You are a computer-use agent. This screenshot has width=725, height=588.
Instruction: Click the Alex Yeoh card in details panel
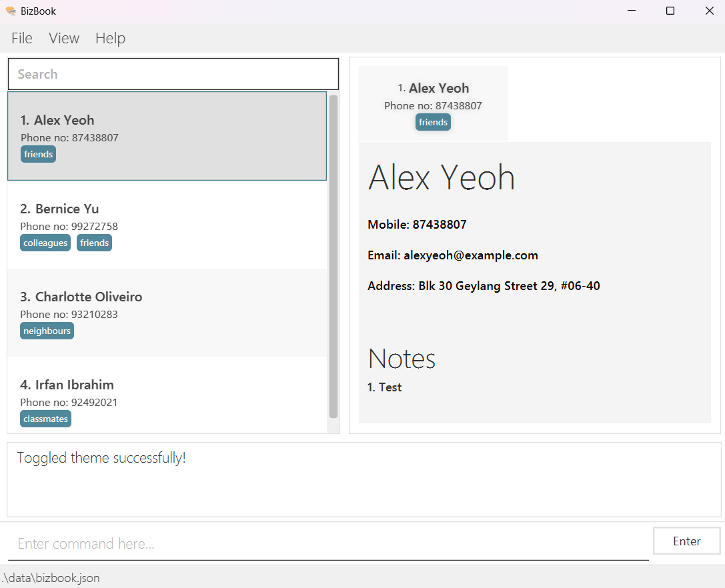[x=433, y=104]
